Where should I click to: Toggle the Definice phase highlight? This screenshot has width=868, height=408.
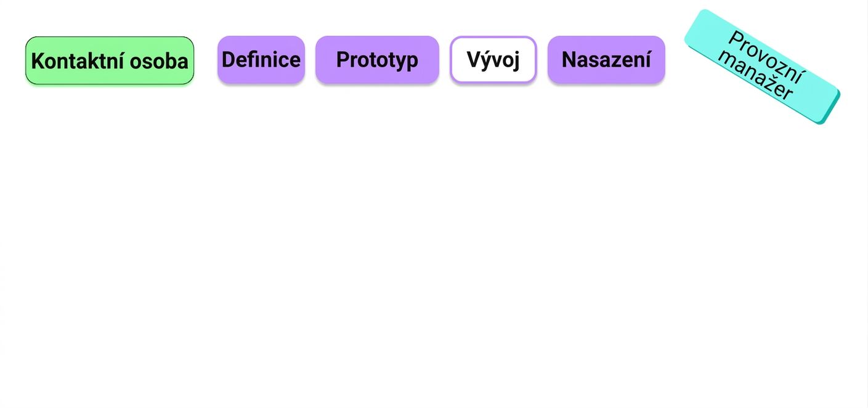pos(261,60)
